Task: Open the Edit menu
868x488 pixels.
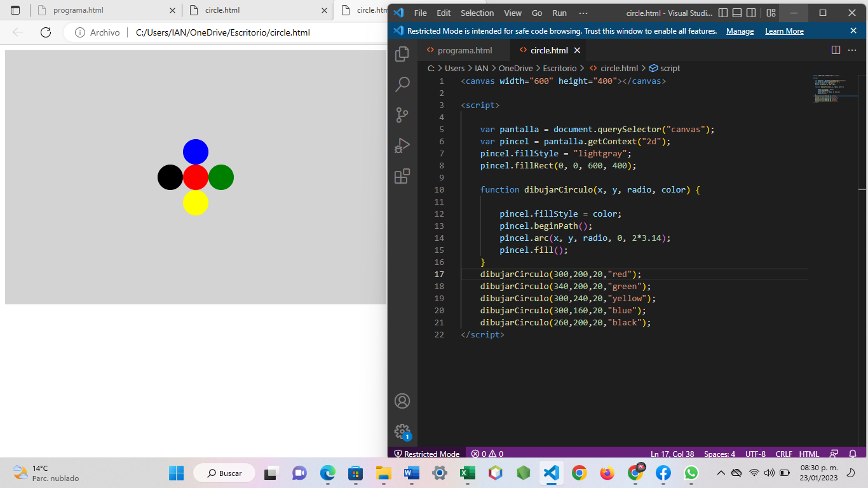Action: pos(444,13)
